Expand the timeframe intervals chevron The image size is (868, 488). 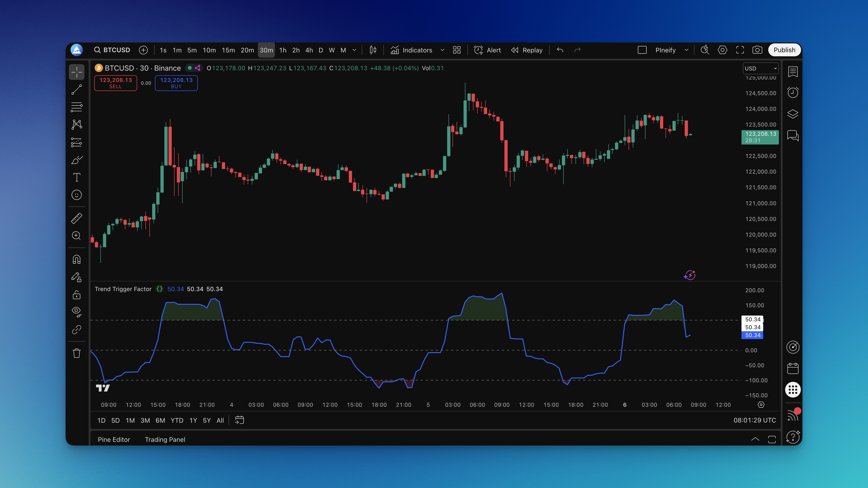(x=354, y=50)
